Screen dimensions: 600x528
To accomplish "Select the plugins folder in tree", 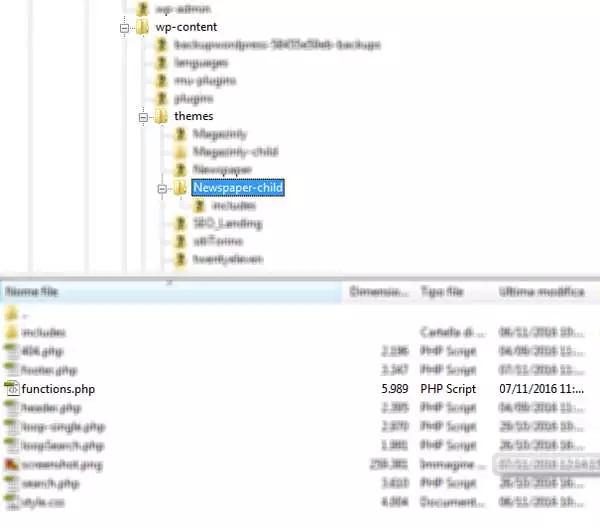I will [x=194, y=99].
